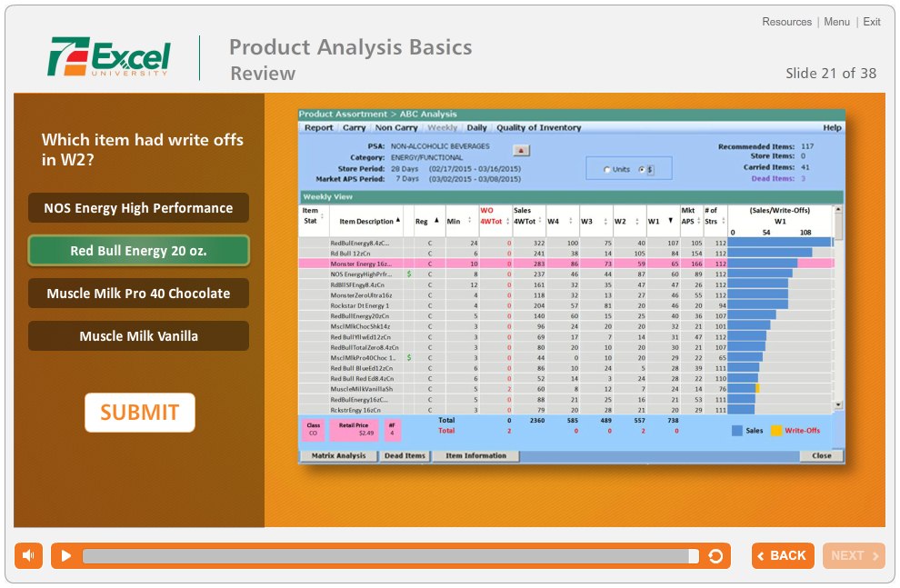Screen dimensions: 900x588
Task: Sort by the Item Stat column spinner
Action: point(322,216)
